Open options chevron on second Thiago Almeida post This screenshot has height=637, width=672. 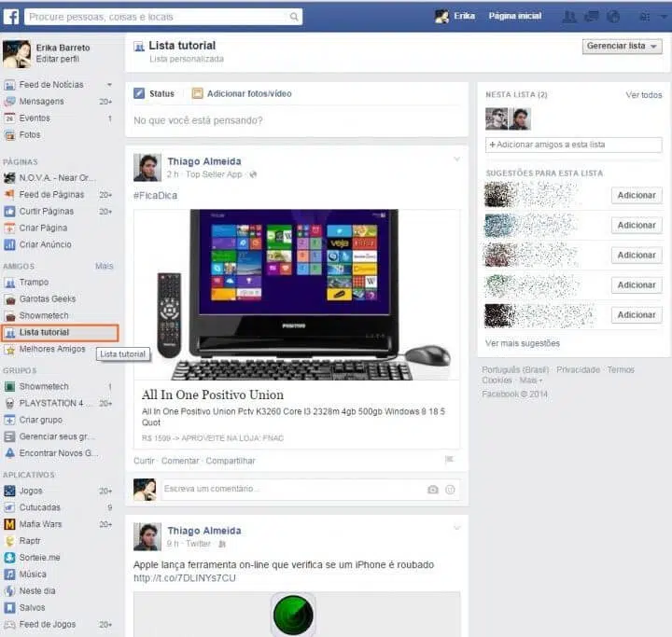(456, 528)
